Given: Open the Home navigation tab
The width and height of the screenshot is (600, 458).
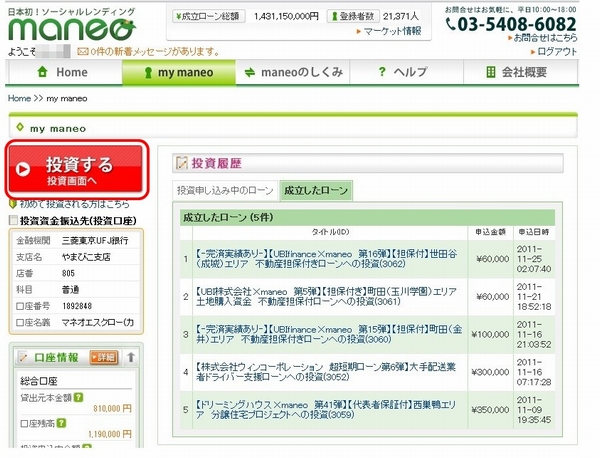Looking at the screenshot, I should tap(64, 72).
